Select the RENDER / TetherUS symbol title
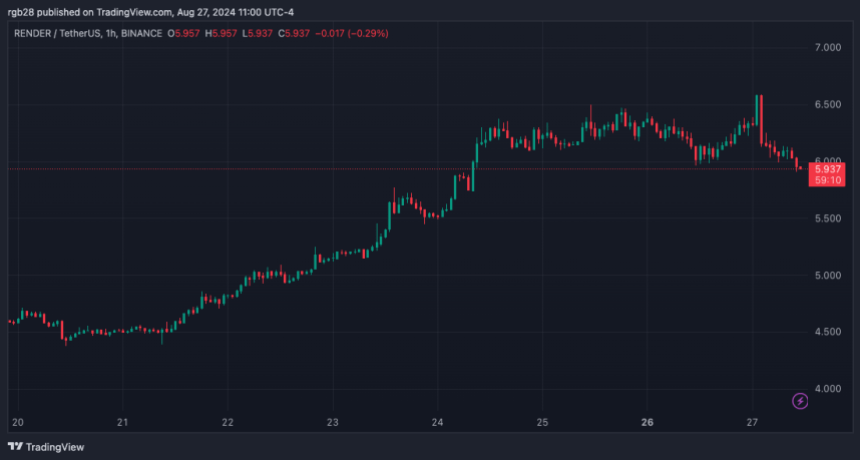860x460 pixels. point(61,33)
